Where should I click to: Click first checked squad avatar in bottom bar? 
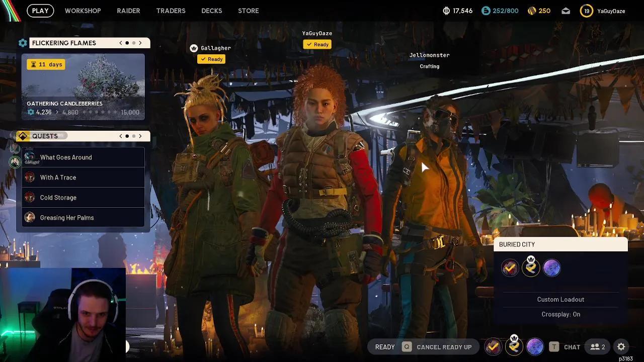coord(493,346)
